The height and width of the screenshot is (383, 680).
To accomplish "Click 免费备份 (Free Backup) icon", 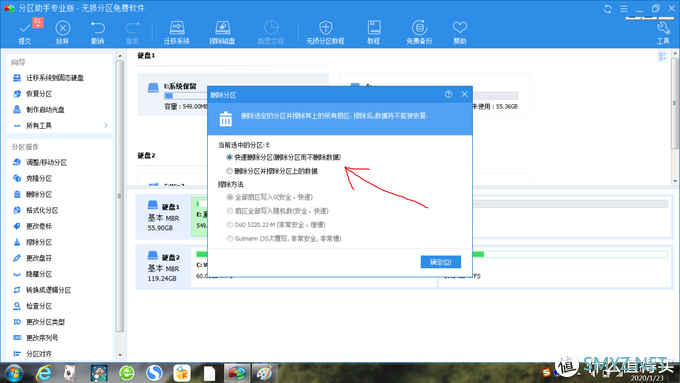I will tap(419, 28).
